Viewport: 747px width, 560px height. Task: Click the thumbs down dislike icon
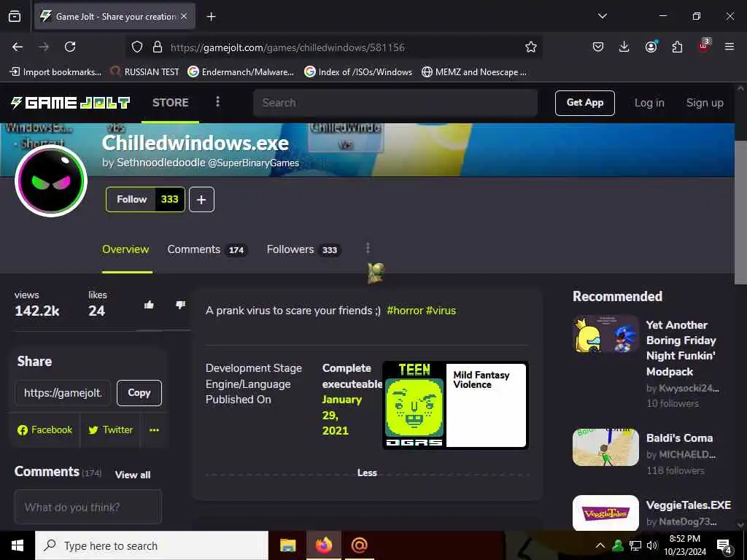pos(180,305)
